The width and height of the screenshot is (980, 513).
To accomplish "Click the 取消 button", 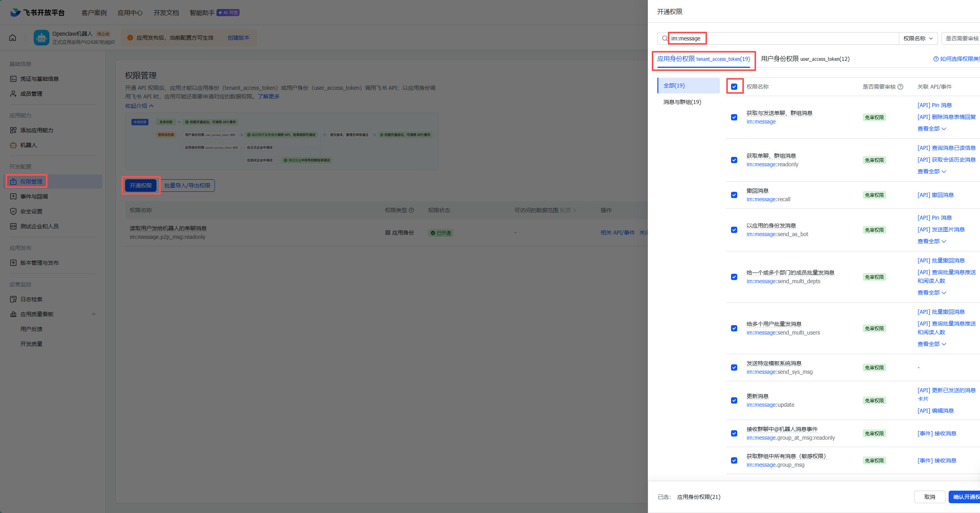I will pyautogui.click(x=929, y=497).
